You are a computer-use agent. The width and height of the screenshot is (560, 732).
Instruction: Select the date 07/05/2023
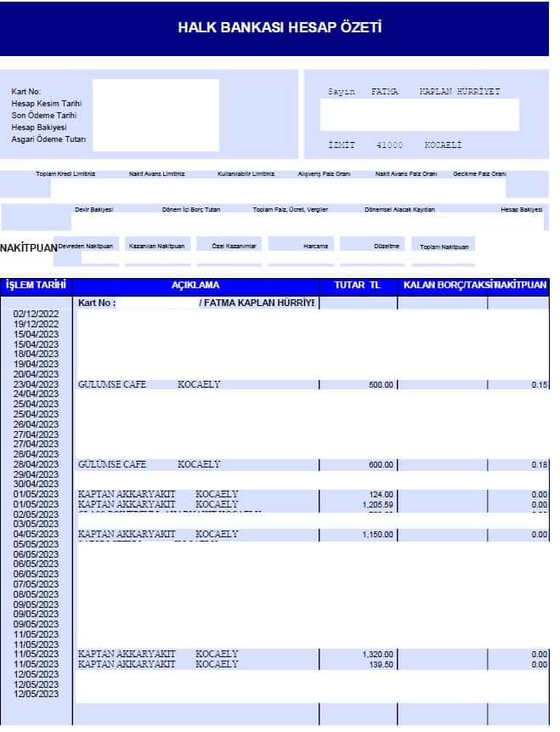tap(36, 584)
